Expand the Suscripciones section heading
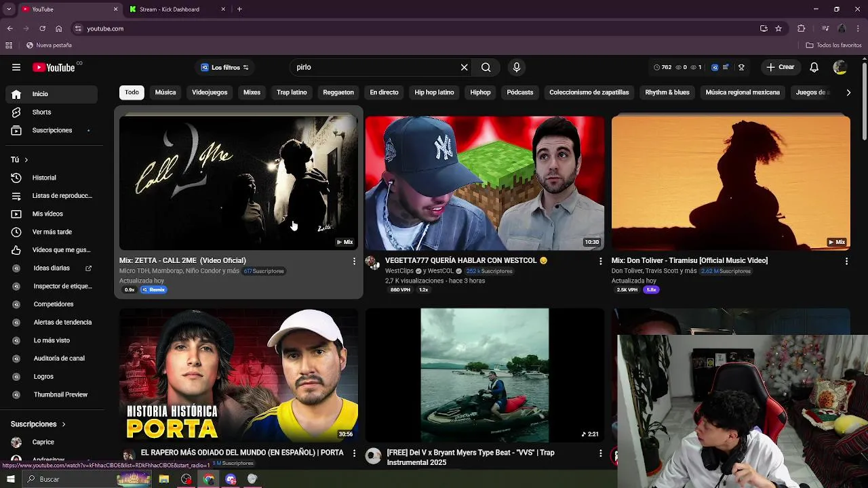The width and height of the screenshot is (868, 488). pos(39,424)
